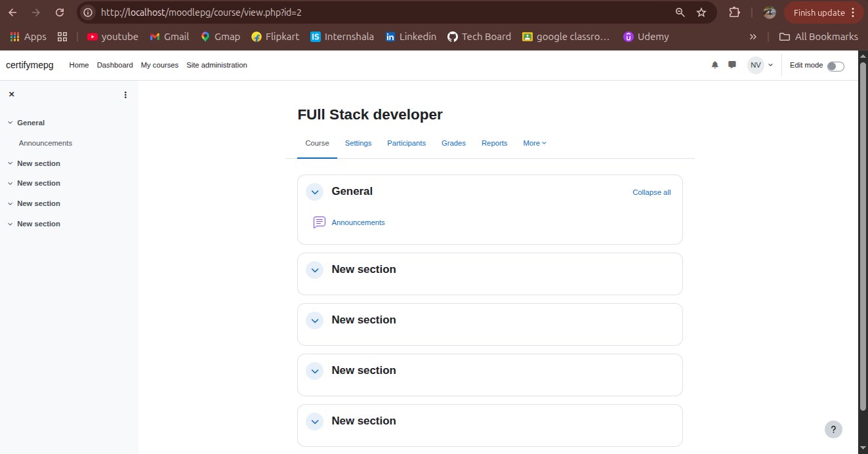Toggle Edit mode switch on
The height and width of the screenshot is (454, 868).
(835, 66)
